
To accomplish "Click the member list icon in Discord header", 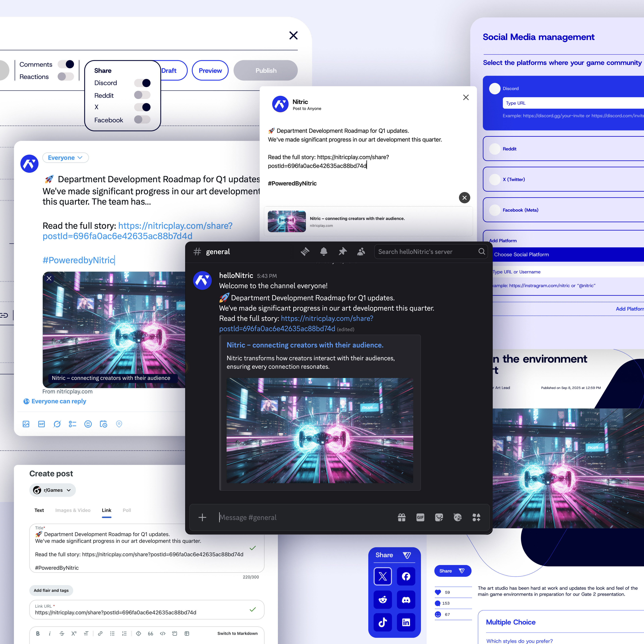I will [361, 252].
